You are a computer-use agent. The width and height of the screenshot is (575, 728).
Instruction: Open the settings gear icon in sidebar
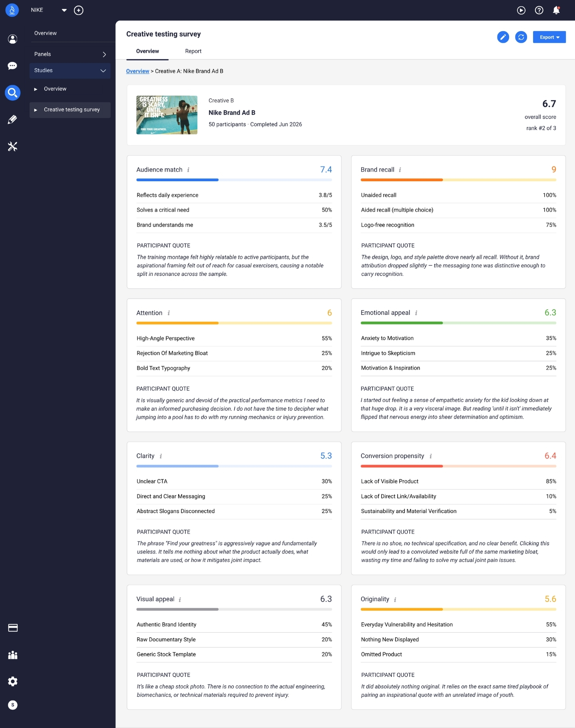13,681
